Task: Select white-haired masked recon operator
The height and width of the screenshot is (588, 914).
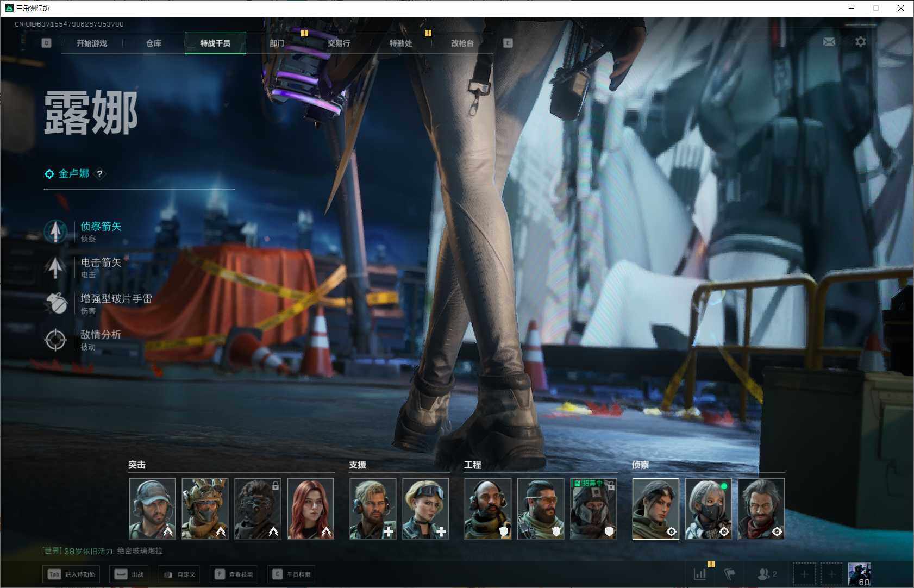Action: (x=709, y=509)
